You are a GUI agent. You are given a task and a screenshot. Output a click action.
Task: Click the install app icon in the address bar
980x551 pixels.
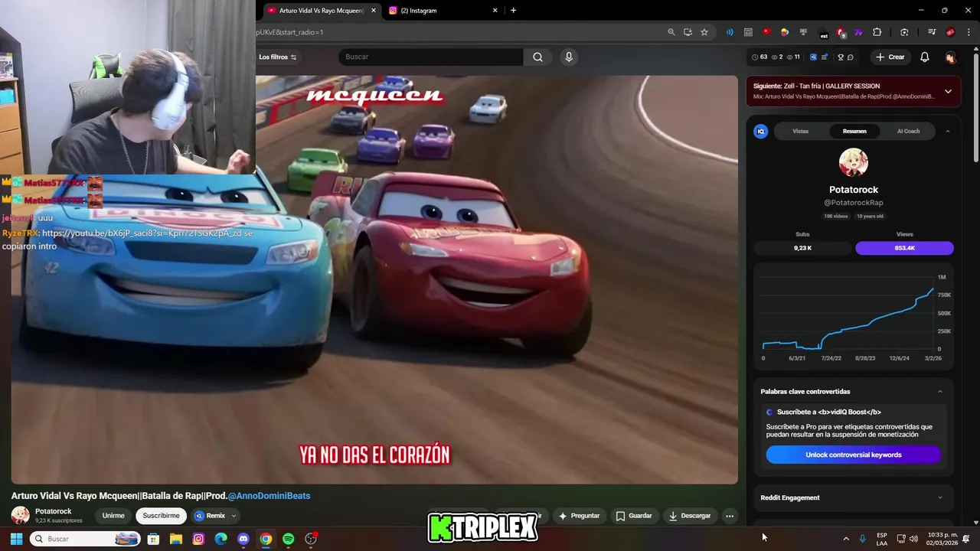pyautogui.click(x=688, y=32)
